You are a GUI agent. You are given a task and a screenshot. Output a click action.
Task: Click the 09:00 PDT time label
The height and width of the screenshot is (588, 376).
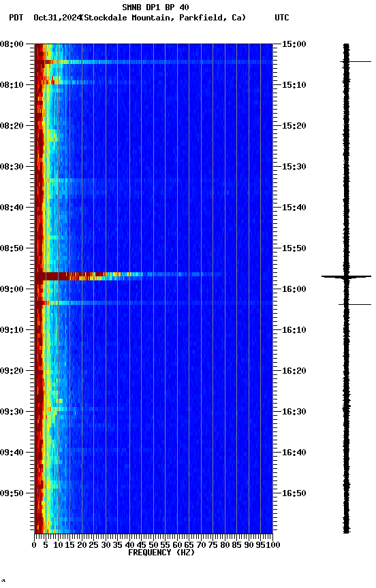click(x=12, y=289)
